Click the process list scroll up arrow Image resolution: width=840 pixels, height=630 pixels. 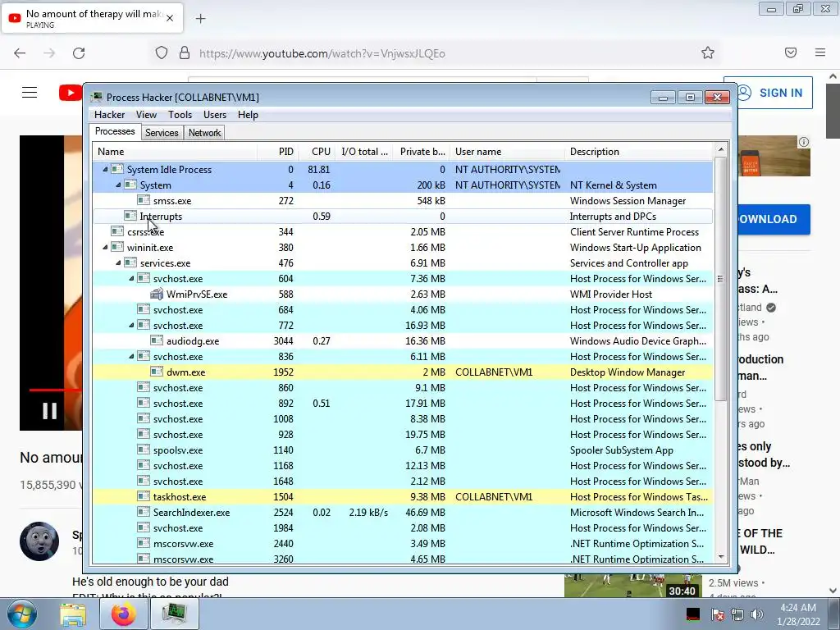[x=720, y=149]
